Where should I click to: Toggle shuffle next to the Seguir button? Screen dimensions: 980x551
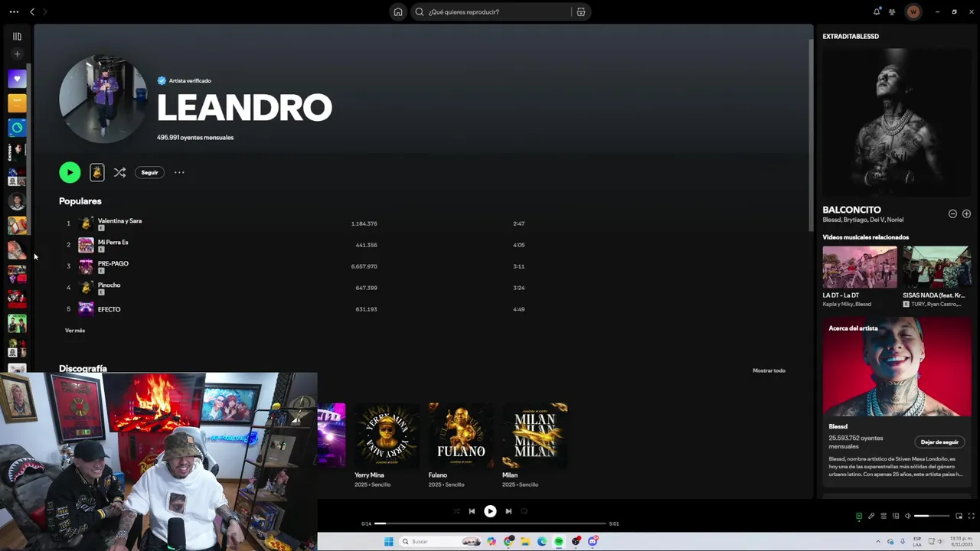[119, 172]
